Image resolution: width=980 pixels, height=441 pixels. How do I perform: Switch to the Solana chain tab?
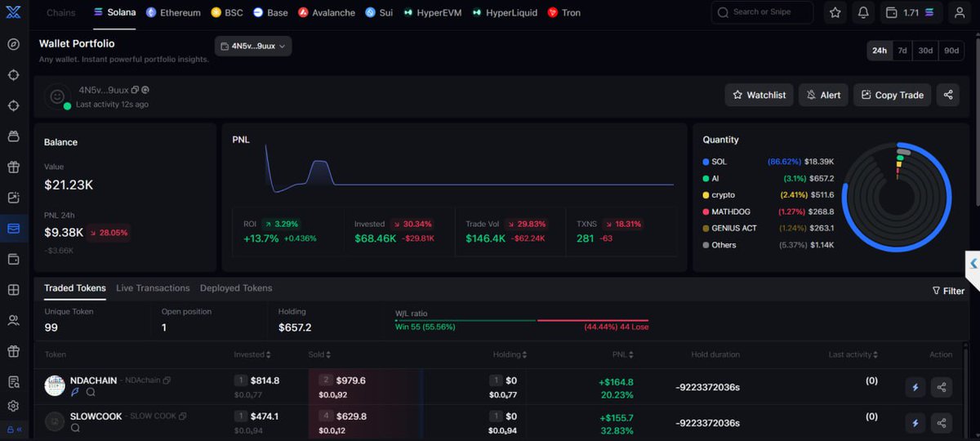coord(114,12)
